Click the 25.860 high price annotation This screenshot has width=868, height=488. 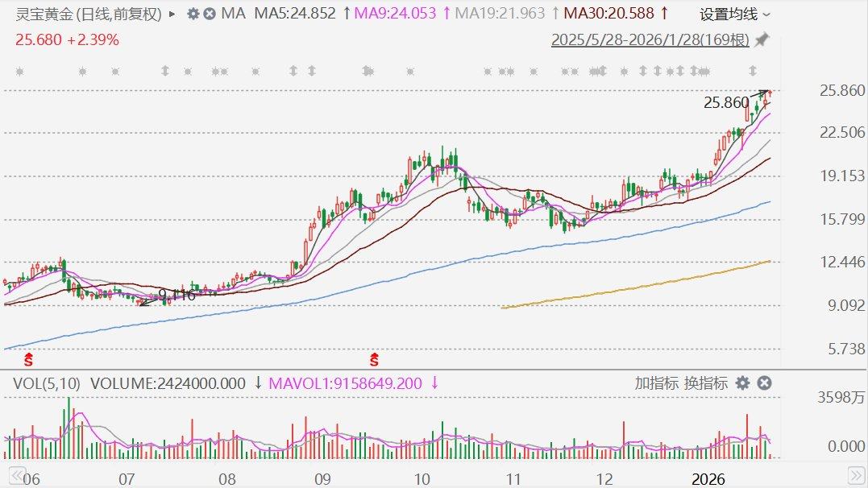[x=726, y=102]
